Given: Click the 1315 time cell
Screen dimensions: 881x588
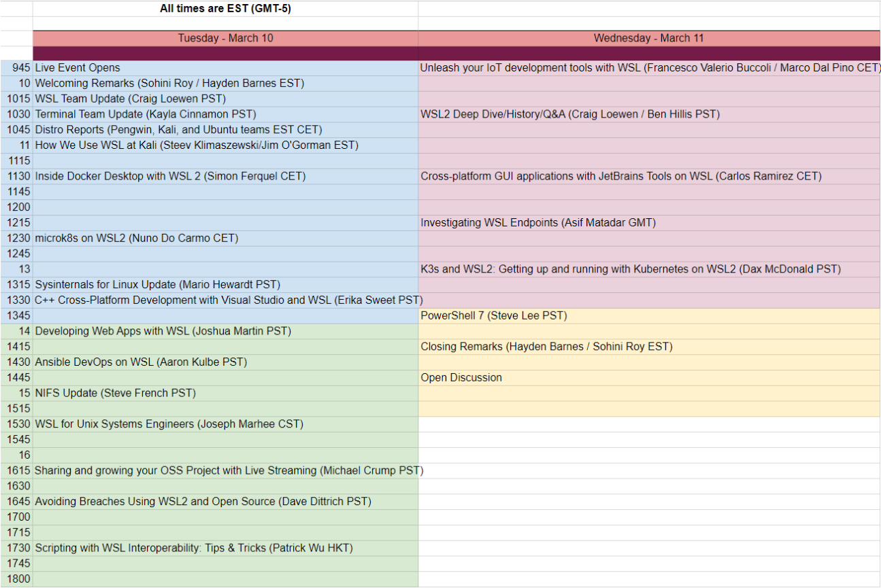Looking at the screenshot, I should click(16, 285).
